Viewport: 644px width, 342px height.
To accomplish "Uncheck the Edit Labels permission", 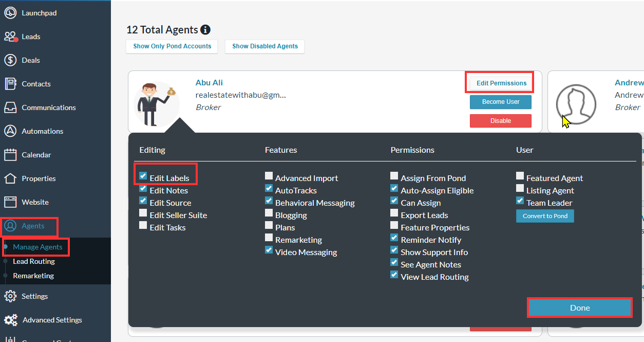I will [x=143, y=175].
